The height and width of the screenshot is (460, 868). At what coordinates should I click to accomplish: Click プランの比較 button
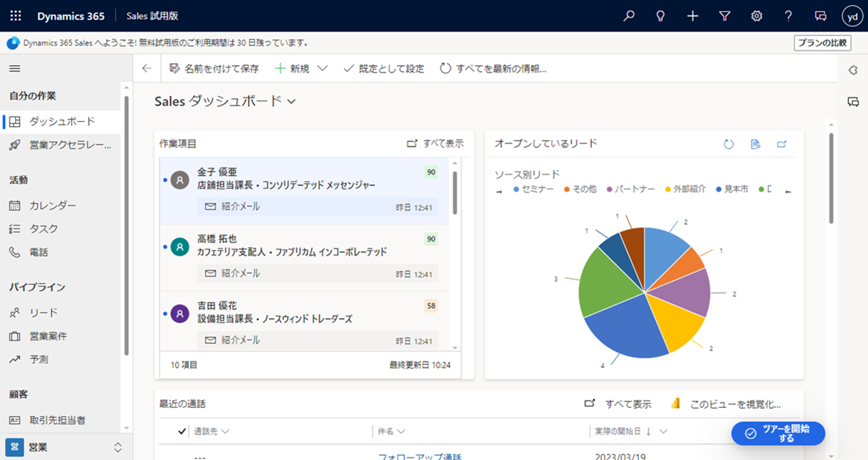822,42
